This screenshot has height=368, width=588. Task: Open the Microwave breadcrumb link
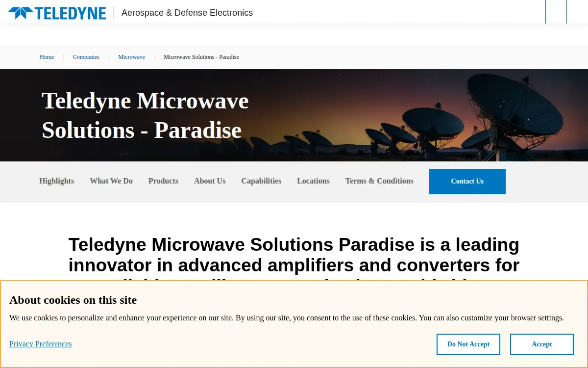[x=132, y=57]
